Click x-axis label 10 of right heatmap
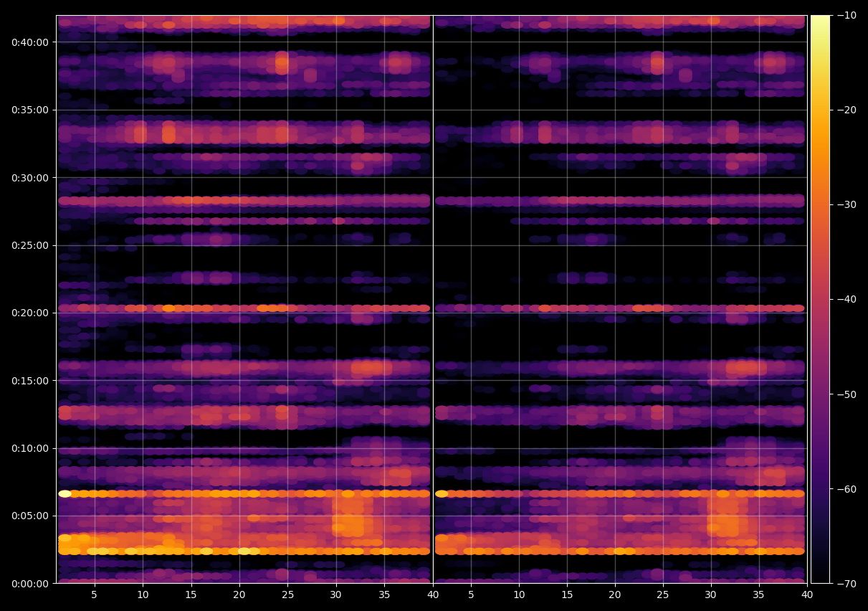This screenshot has height=611, width=868. point(519,595)
